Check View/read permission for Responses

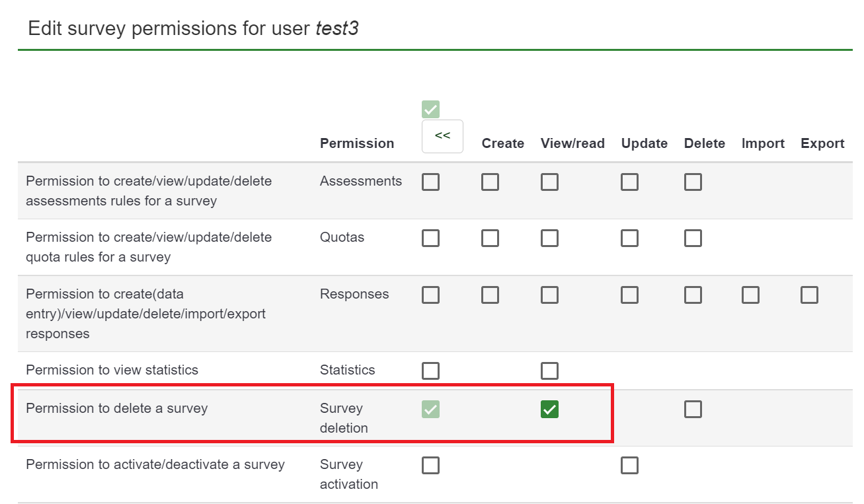tap(549, 295)
